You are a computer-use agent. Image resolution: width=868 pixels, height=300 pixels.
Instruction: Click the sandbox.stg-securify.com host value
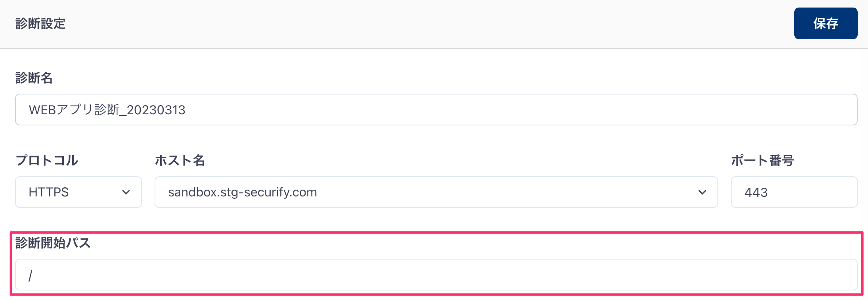point(243,192)
